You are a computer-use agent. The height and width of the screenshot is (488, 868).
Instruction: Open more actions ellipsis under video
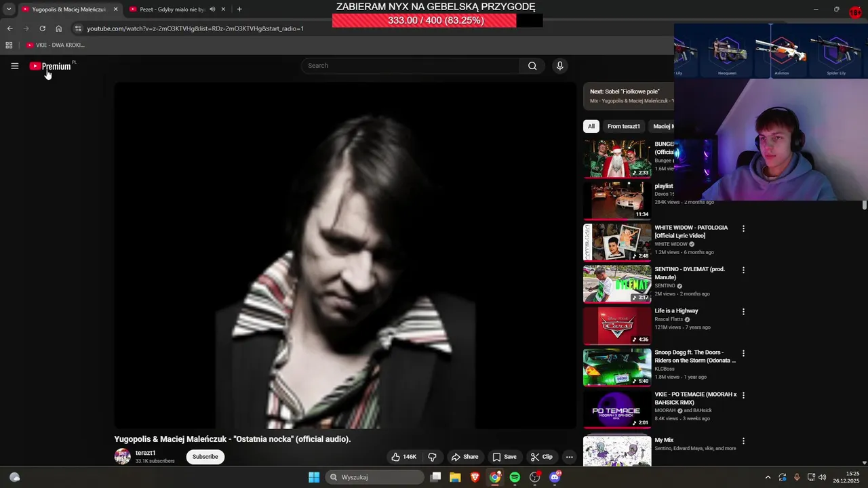[x=570, y=457]
